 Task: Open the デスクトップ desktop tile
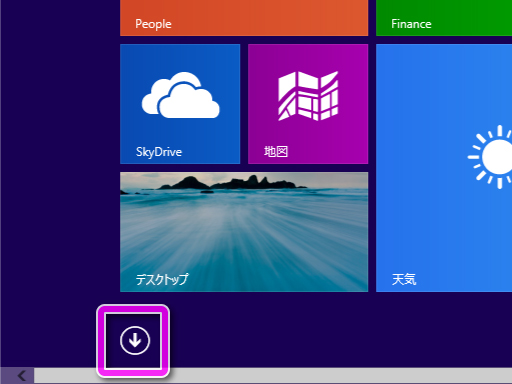244,232
